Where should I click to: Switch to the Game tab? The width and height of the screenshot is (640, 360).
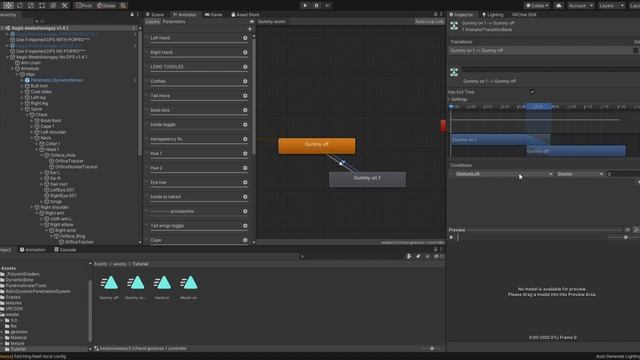(x=213, y=15)
